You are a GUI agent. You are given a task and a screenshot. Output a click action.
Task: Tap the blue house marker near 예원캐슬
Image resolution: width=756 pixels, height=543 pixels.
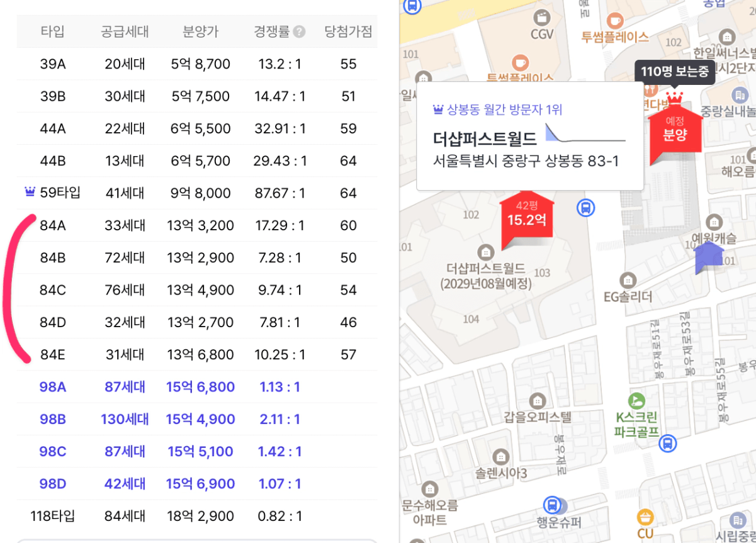coord(709,257)
